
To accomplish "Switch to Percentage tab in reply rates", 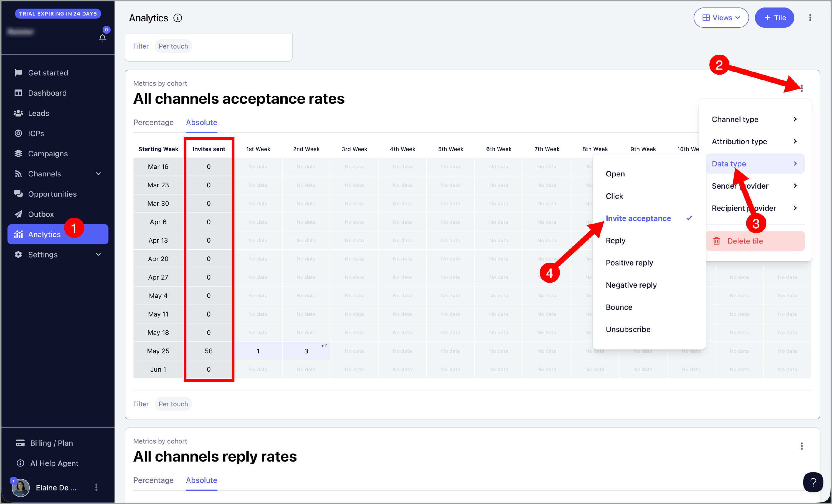I will pos(153,480).
